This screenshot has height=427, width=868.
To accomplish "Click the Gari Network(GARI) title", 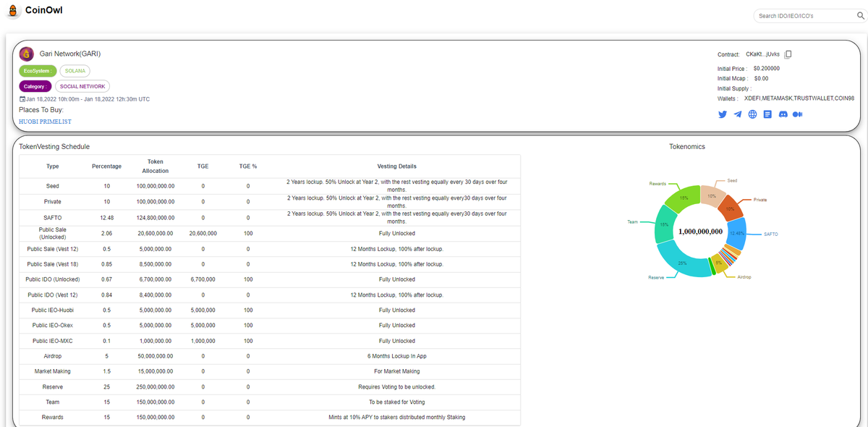I will [x=69, y=54].
